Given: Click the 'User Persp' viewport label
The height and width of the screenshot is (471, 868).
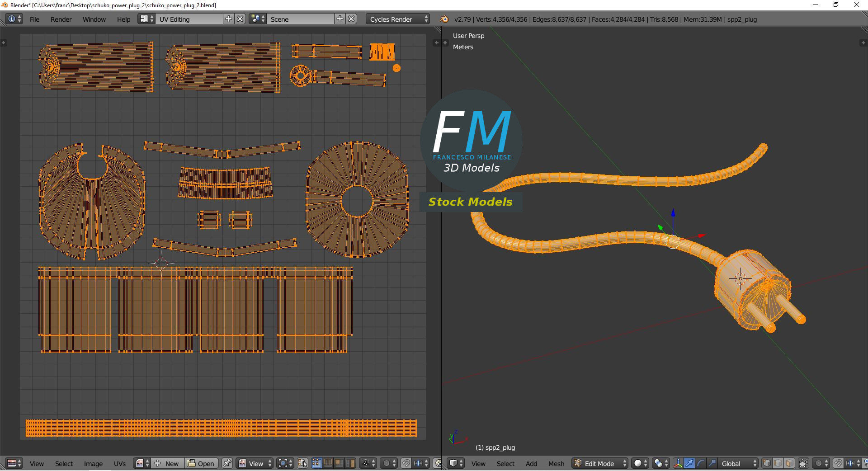Looking at the screenshot, I should click(x=468, y=36).
